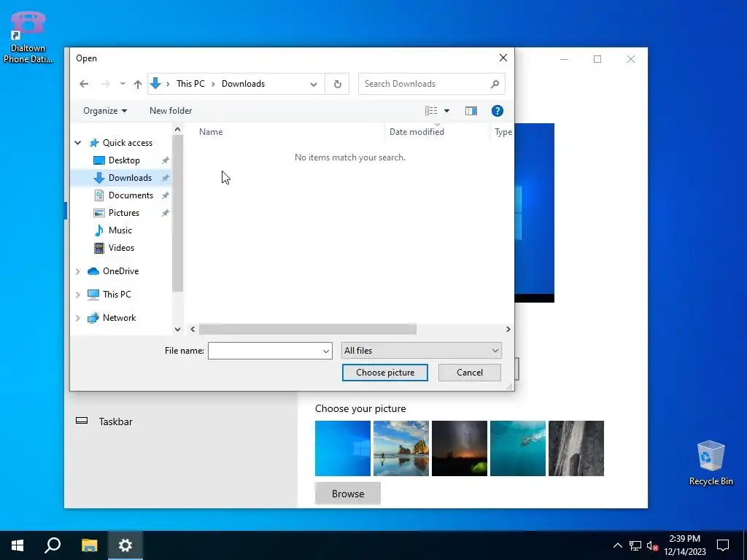Click the Settings gear on taskbar
Image resolution: width=747 pixels, height=560 pixels.
[125, 545]
